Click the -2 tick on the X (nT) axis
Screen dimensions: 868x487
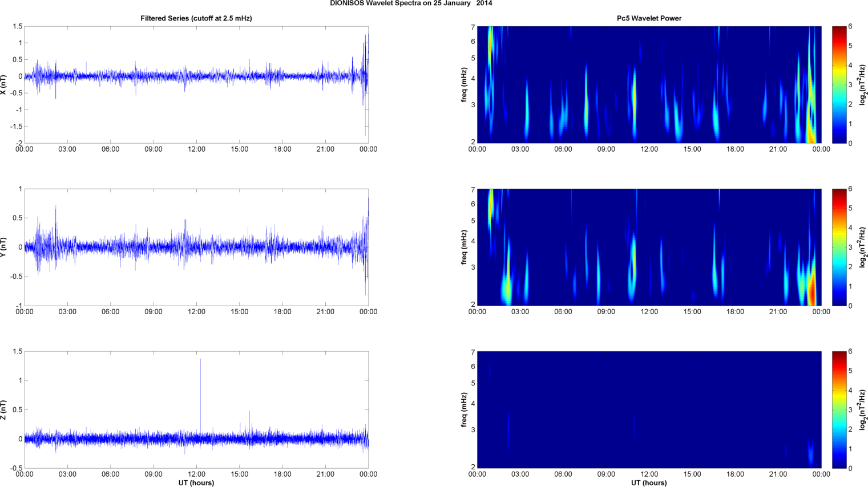pyautogui.click(x=19, y=143)
